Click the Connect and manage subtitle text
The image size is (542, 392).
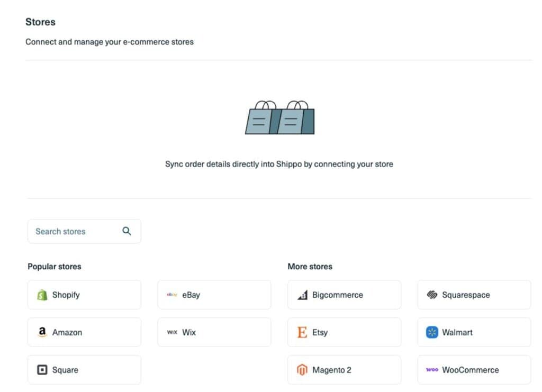click(x=110, y=41)
